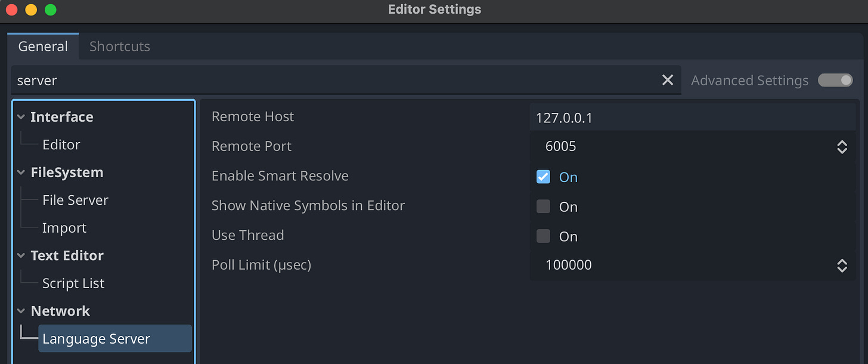Clear the search field with the X icon
Image resolution: width=868 pixels, height=364 pixels.
tap(668, 80)
